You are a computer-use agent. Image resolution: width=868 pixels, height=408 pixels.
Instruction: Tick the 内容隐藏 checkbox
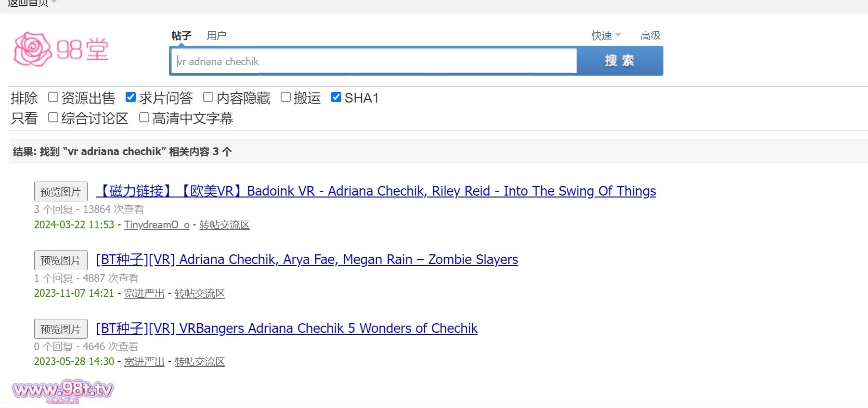click(x=208, y=97)
